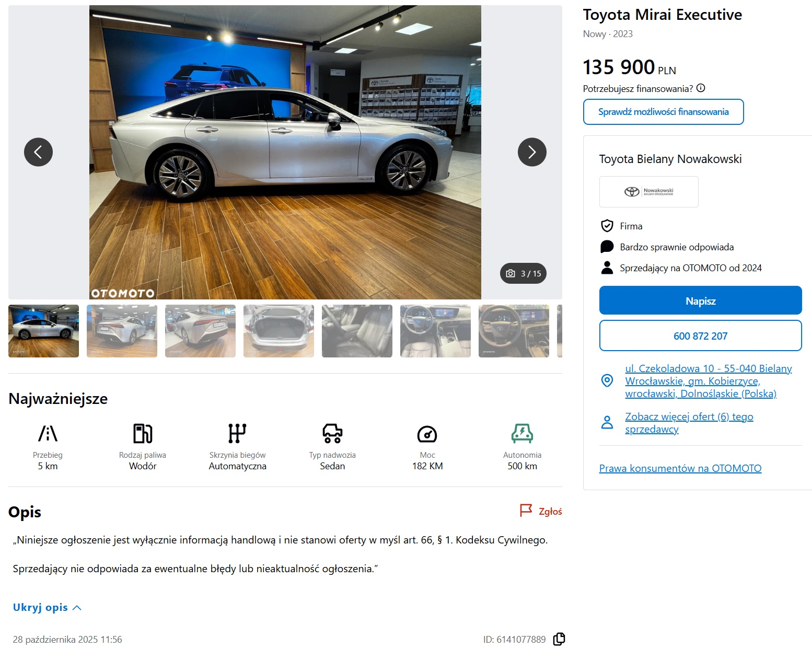Open Zobacz więcej ofert tego sprzedawcy
Screen dimensions: 812x660
pyautogui.click(x=689, y=423)
